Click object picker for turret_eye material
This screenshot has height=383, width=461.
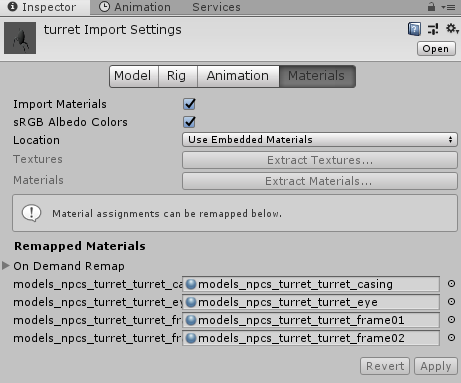click(451, 302)
